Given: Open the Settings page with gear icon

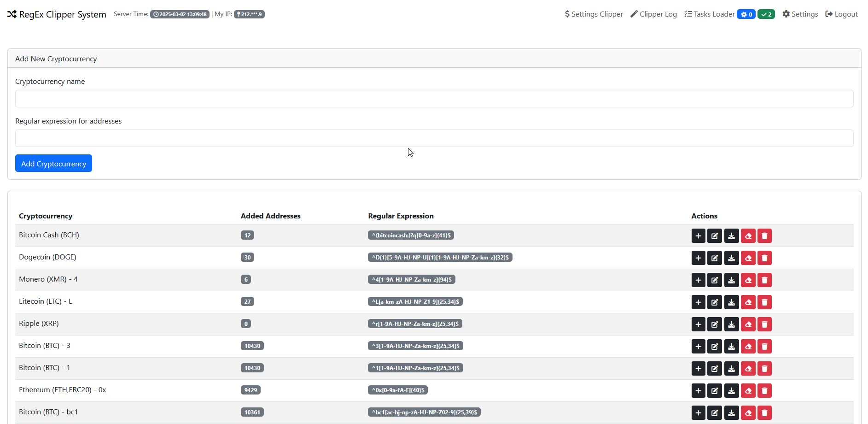Looking at the screenshot, I should [800, 14].
